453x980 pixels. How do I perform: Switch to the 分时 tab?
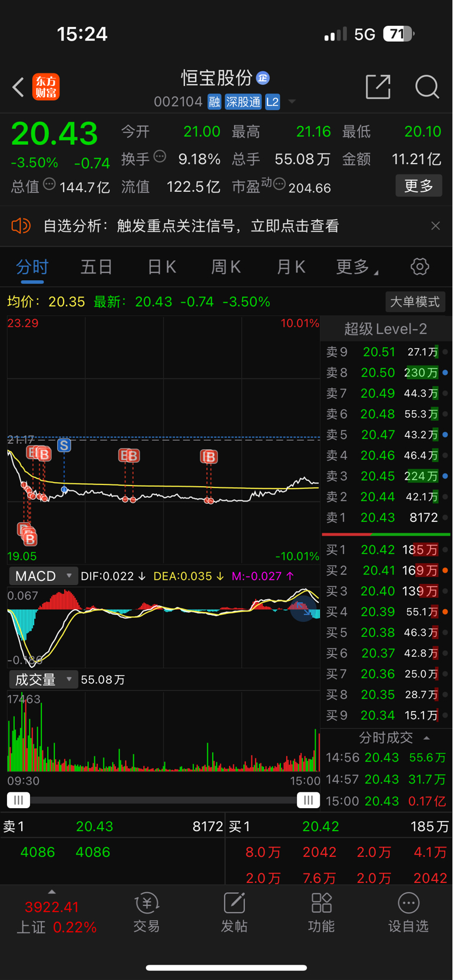pos(32,267)
